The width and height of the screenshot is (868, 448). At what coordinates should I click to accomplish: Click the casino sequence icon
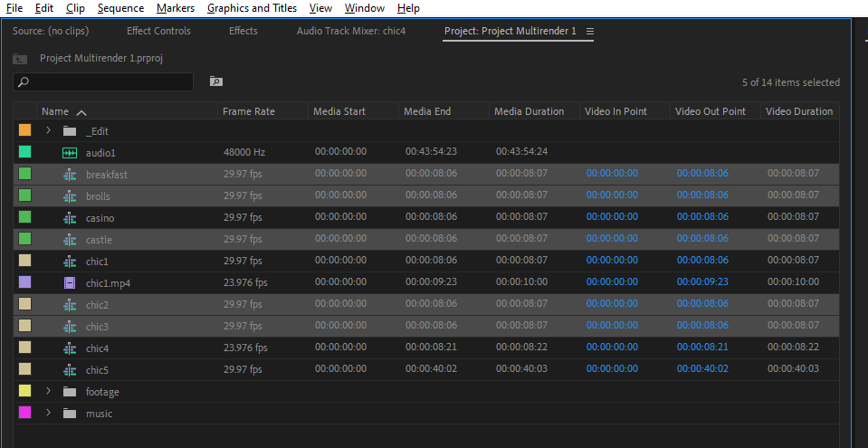(x=70, y=218)
